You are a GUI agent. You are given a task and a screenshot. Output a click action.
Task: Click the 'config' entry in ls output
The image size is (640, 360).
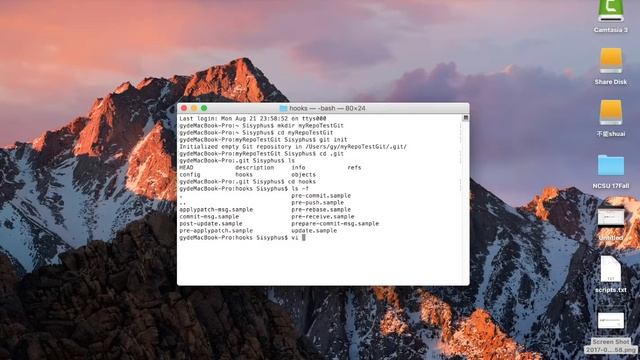(x=190, y=174)
